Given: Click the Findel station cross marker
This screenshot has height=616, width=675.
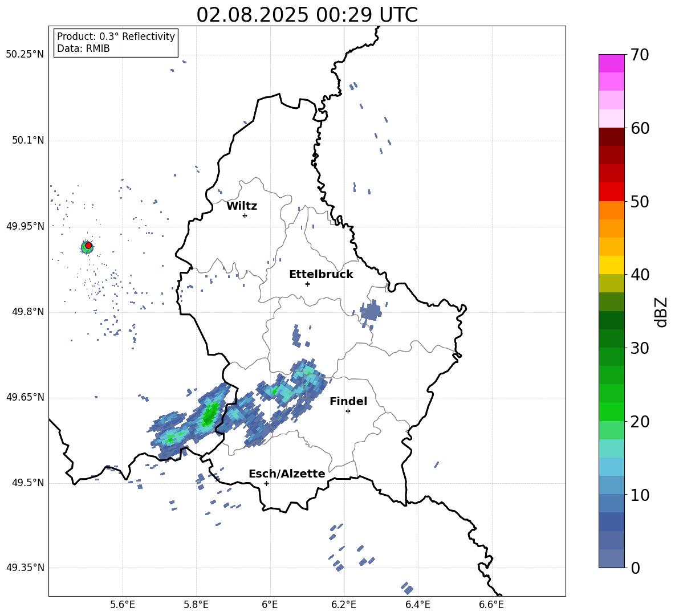Looking at the screenshot, I should (348, 411).
